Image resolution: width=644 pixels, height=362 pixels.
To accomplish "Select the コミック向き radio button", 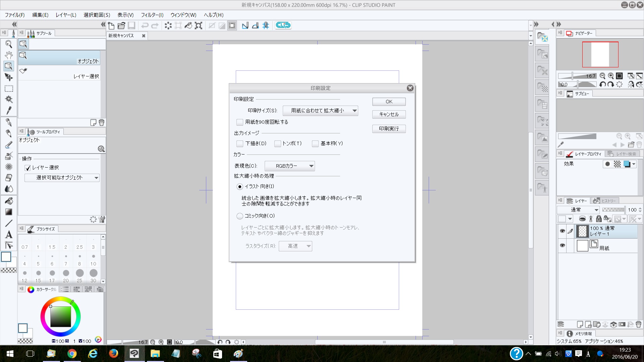I will [x=240, y=216].
